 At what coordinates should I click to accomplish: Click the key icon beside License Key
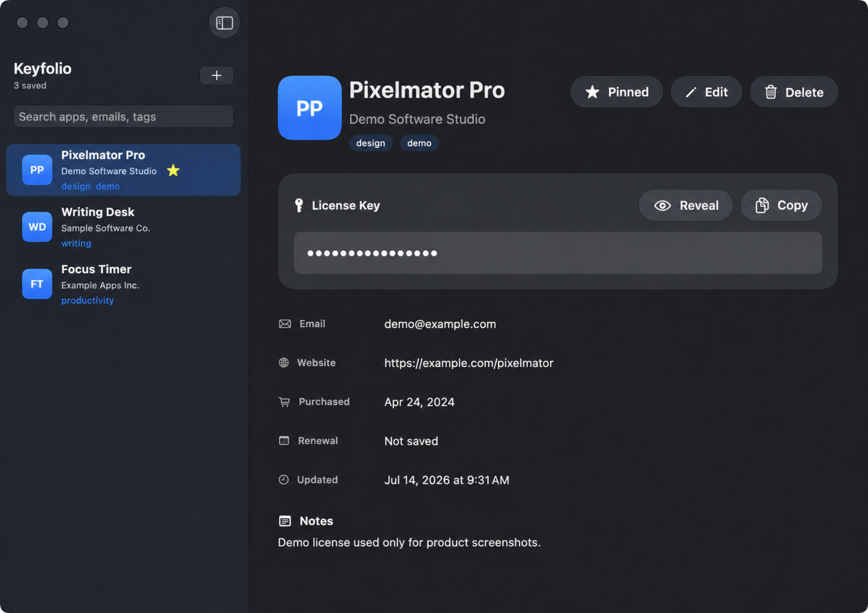pyautogui.click(x=299, y=205)
